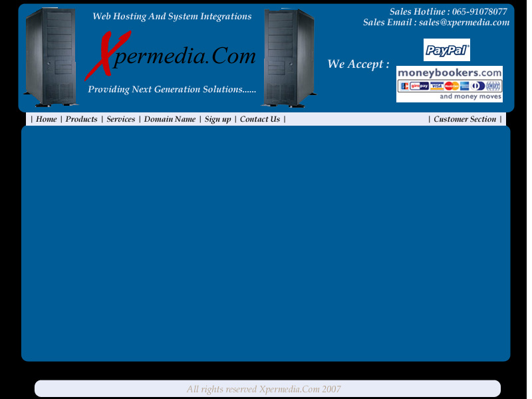
Task: Click the giropay icon
Action: tap(419, 86)
